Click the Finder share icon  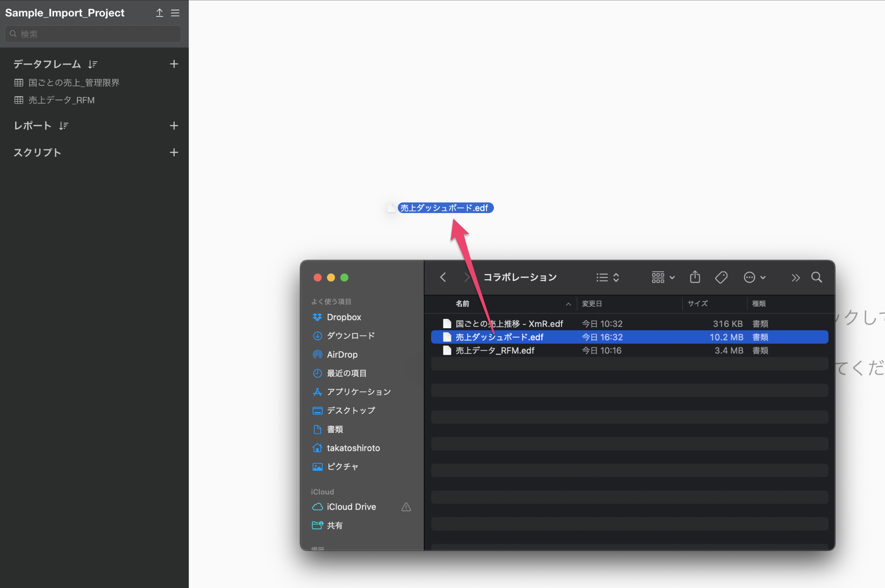695,277
